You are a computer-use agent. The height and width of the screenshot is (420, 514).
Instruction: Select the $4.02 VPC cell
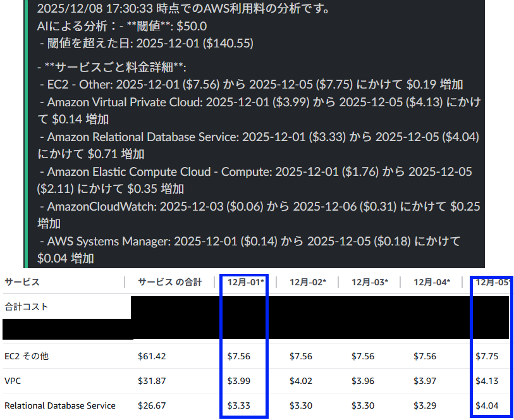pos(300,381)
